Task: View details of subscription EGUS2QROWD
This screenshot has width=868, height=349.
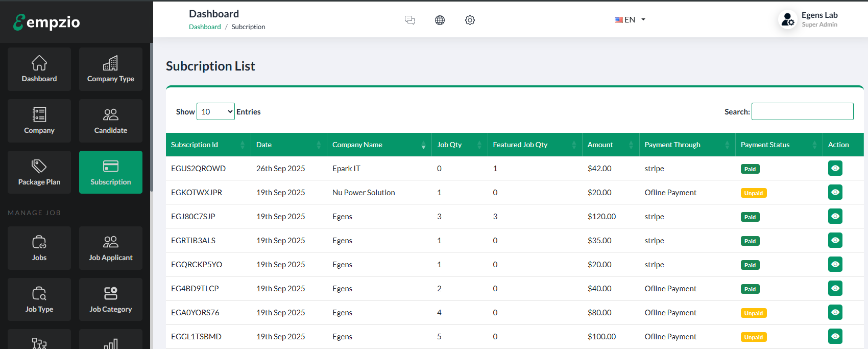Action: (835, 168)
